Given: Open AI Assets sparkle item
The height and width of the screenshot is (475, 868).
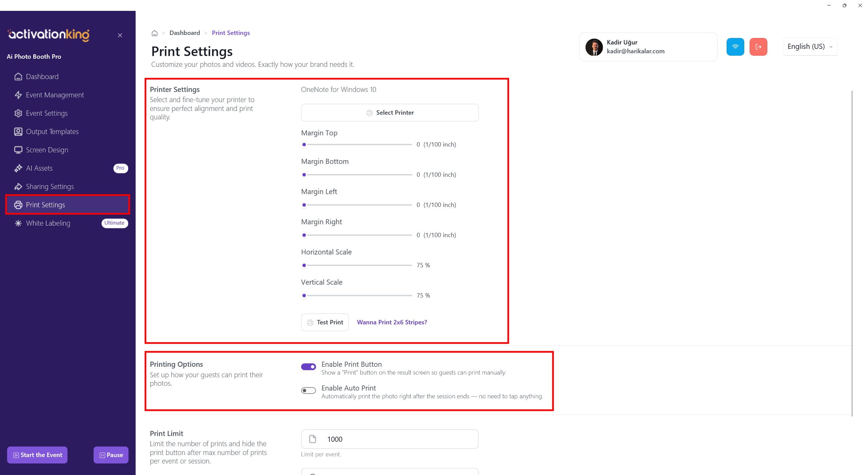Looking at the screenshot, I should point(39,168).
